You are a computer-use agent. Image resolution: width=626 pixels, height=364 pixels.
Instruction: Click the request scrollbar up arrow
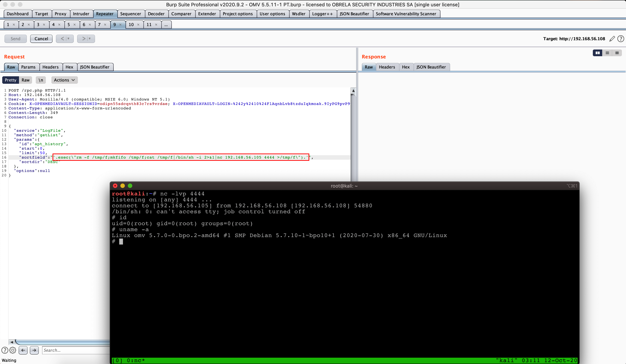pyautogui.click(x=353, y=91)
